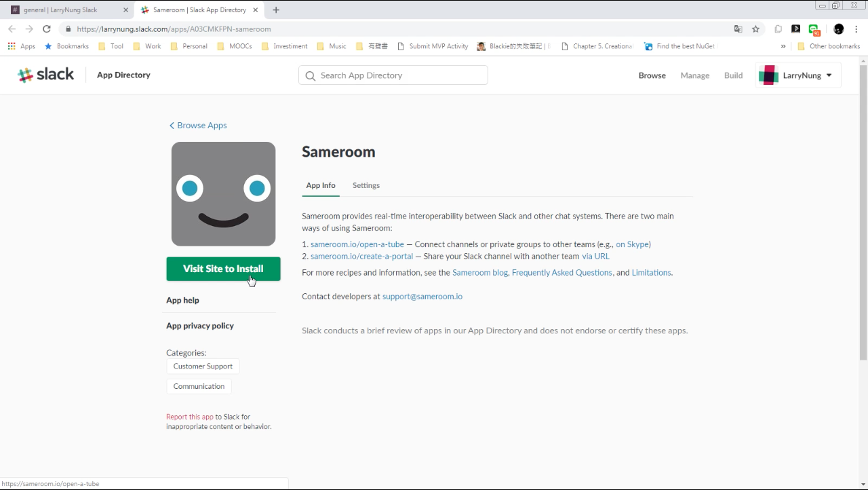The width and height of the screenshot is (868, 490).
Task: Open the App privacy policy link
Action: [200, 326]
